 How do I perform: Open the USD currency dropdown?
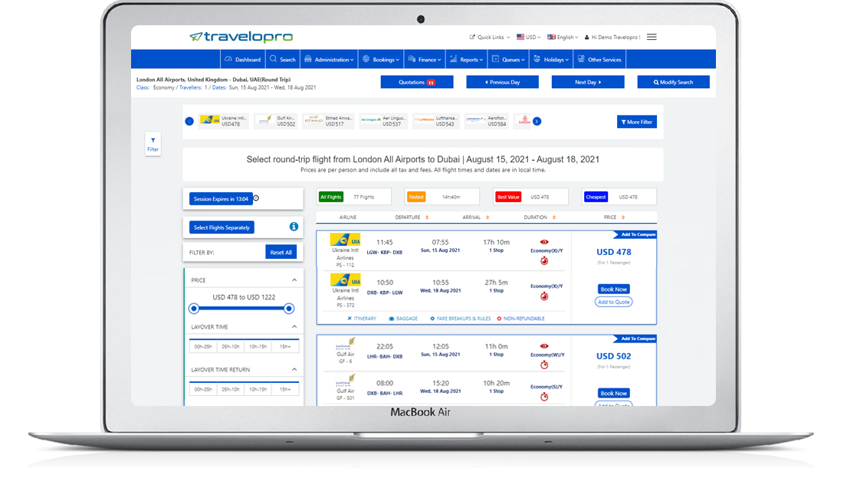[x=529, y=37]
